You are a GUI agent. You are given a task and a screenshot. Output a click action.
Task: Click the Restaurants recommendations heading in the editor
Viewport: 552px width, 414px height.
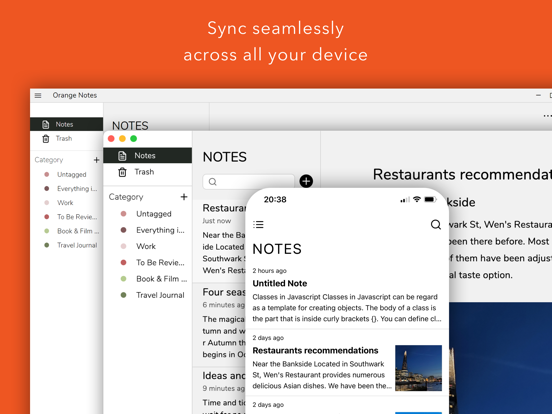(462, 175)
